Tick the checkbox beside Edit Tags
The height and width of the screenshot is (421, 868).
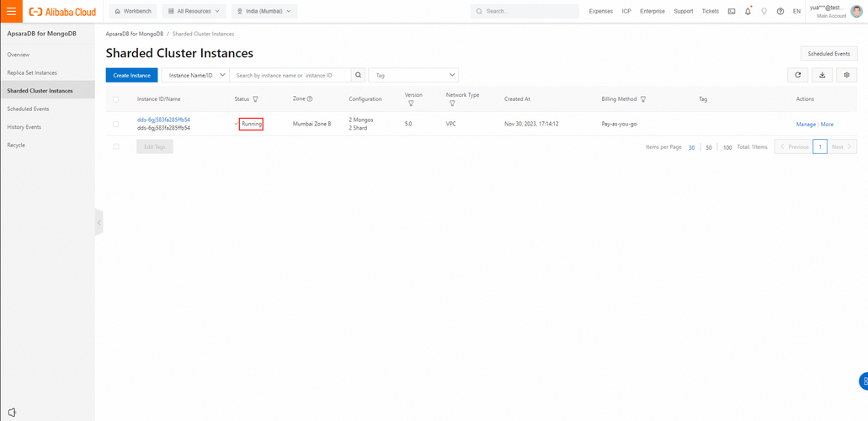[115, 147]
